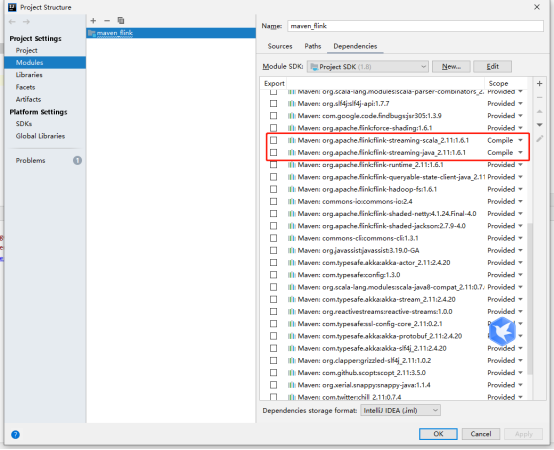The height and width of the screenshot is (450, 554).
Task: Switch to the Paths tab
Action: 313,46
